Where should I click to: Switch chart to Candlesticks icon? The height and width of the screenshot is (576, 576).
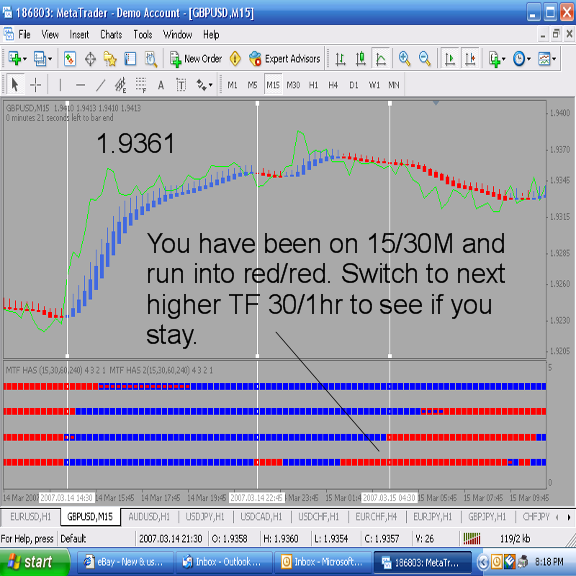[x=360, y=59]
